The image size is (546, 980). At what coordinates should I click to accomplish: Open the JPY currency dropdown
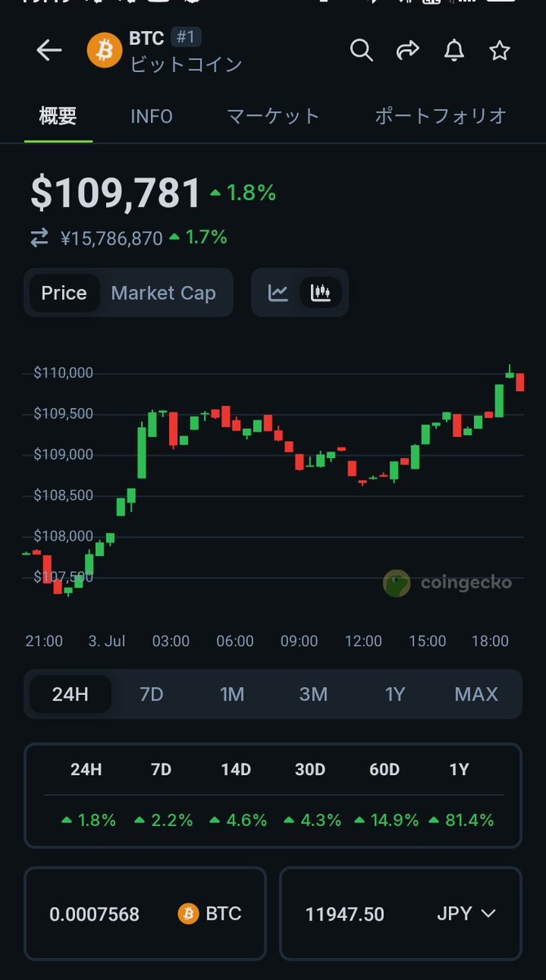point(466,914)
